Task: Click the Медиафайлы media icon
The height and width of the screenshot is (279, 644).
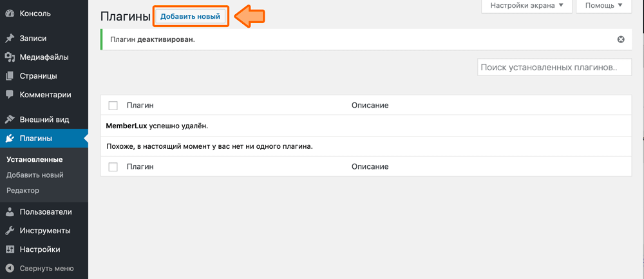Action: (10, 57)
